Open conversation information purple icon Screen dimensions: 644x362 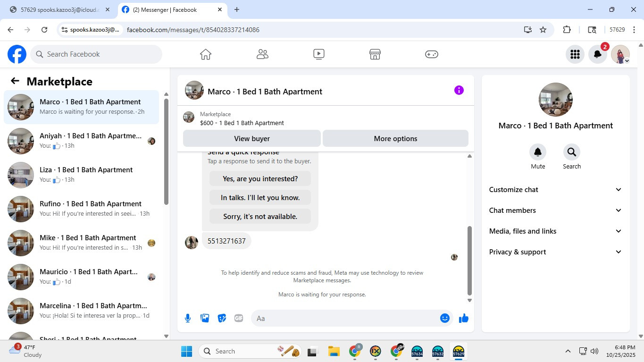click(x=459, y=90)
